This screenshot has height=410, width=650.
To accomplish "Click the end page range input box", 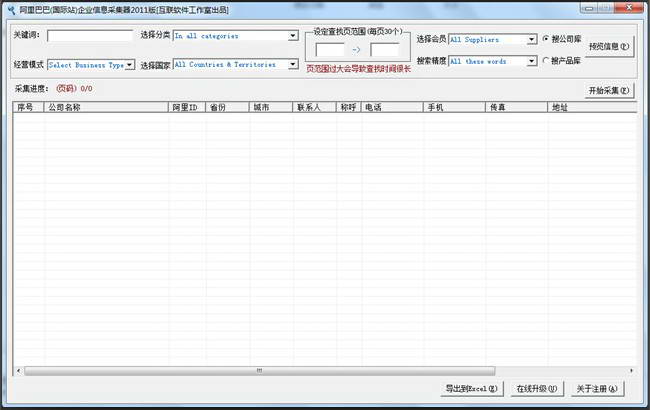I will pyautogui.click(x=385, y=50).
